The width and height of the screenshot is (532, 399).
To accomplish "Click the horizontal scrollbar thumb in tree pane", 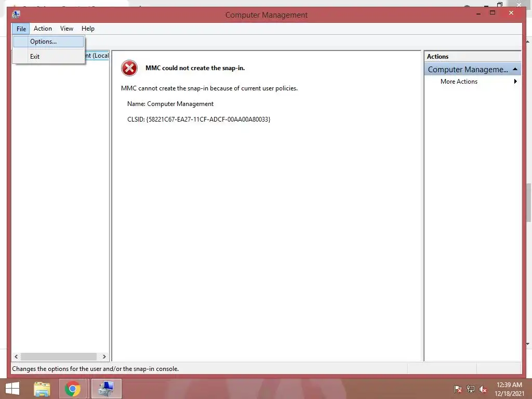I will 59,356.
